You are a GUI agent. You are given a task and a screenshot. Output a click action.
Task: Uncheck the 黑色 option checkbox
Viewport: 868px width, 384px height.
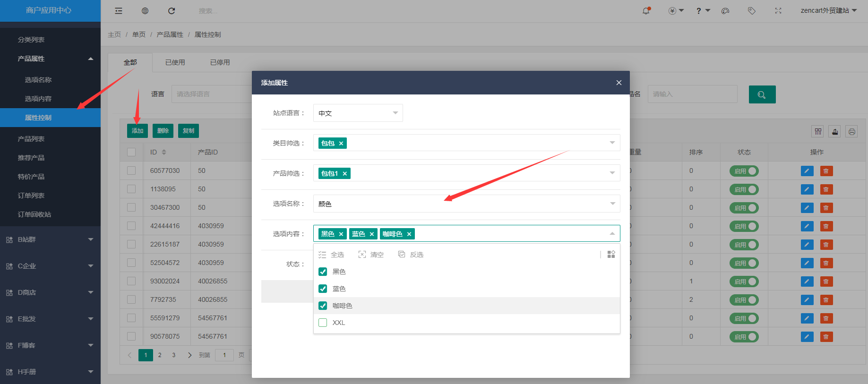pos(323,272)
